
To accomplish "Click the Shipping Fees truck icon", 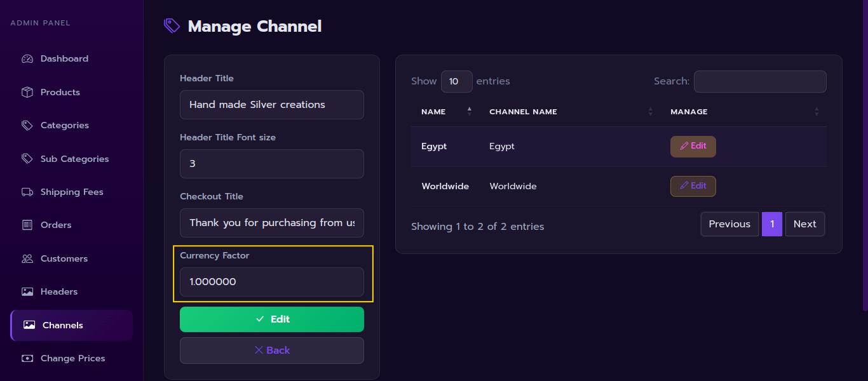I will [x=27, y=192].
